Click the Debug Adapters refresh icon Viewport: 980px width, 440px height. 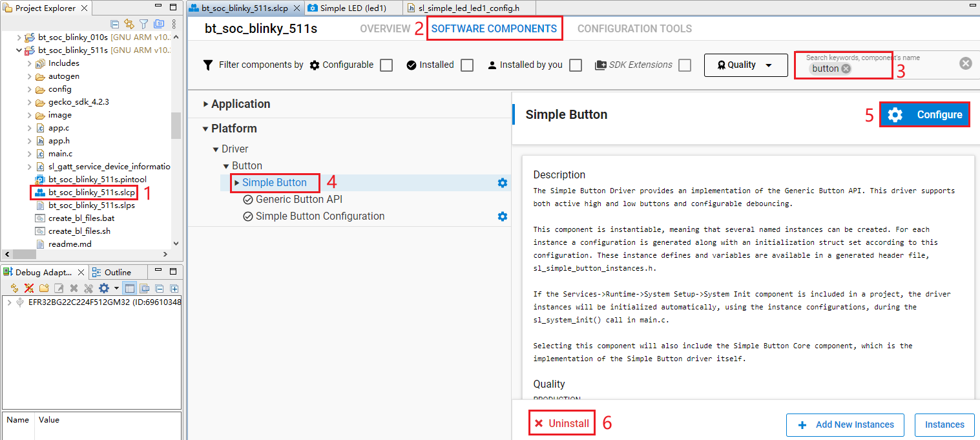click(14, 288)
